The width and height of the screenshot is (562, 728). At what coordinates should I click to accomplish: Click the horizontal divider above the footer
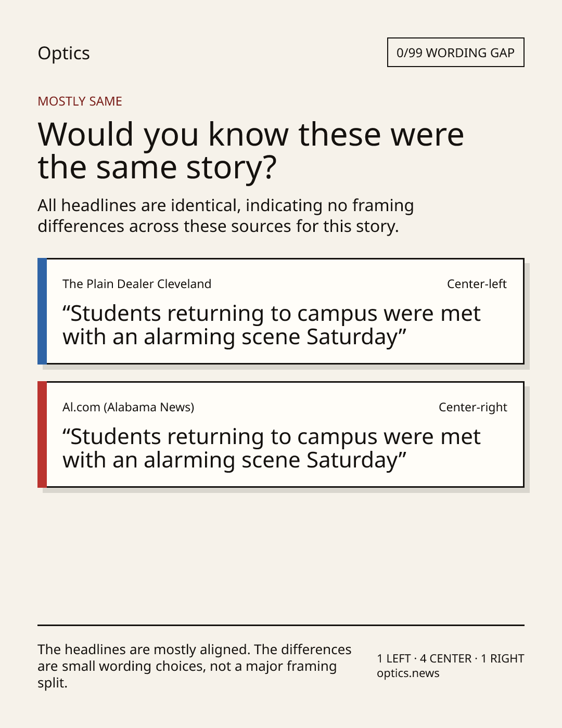click(281, 625)
